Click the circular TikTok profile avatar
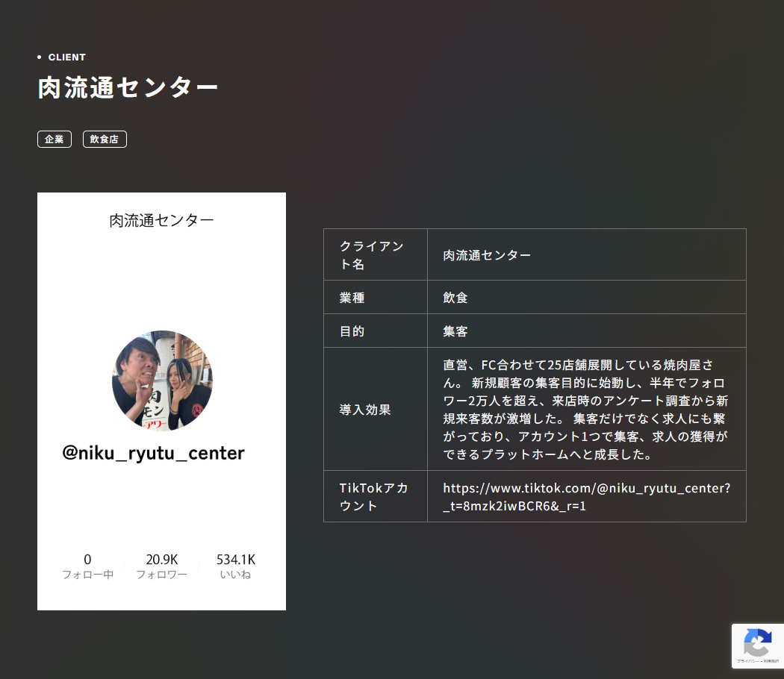The width and height of the screenshot is (784, 679). coord(161,381)
